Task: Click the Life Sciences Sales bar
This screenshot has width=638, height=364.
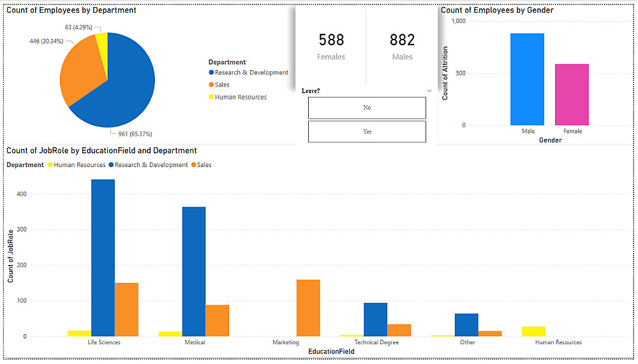Action: coord(126,310)
